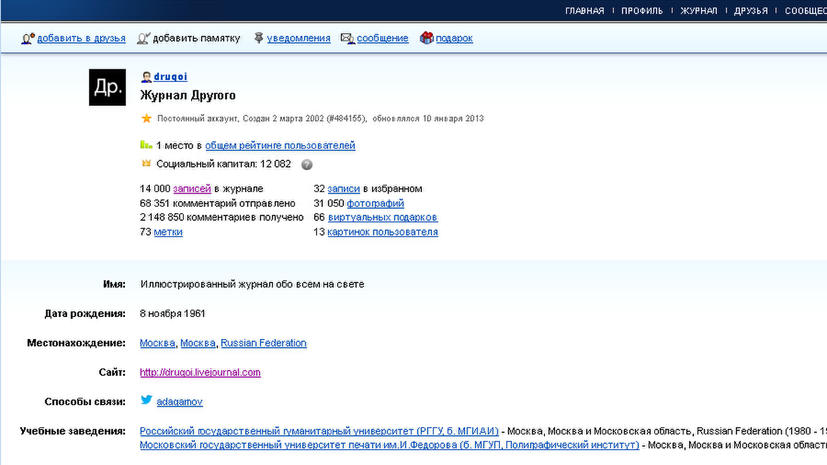The image size is (827, 465).
Task: Click the Постоянный аккаунт creation info line
Action: pos(320,119)
